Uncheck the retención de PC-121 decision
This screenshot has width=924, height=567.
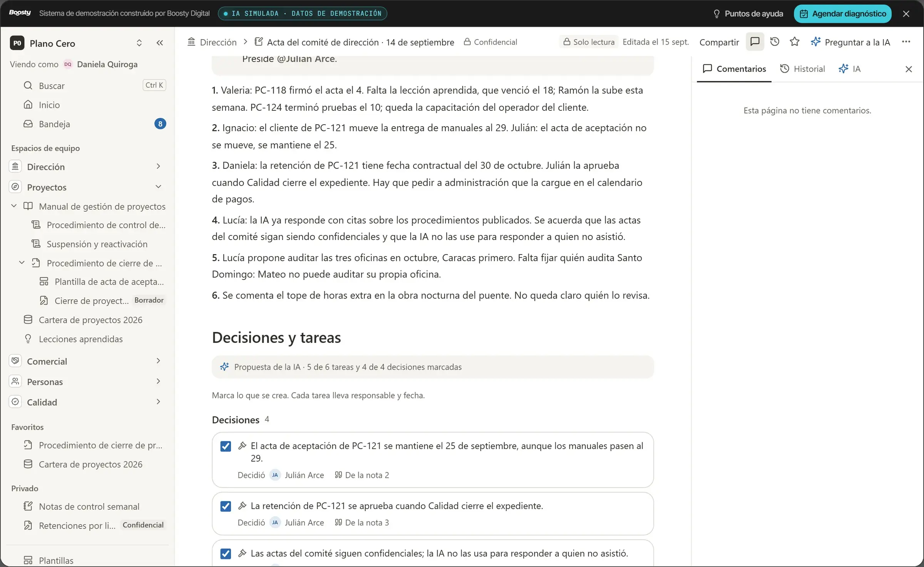226,506
